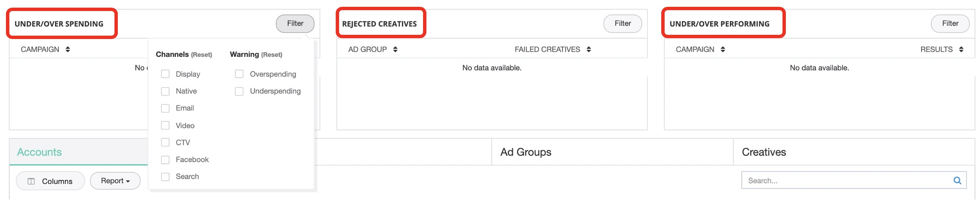Toggle the Facebook channel checkbox
Screen dimensions: 980x202
click(x=165, y=160)
